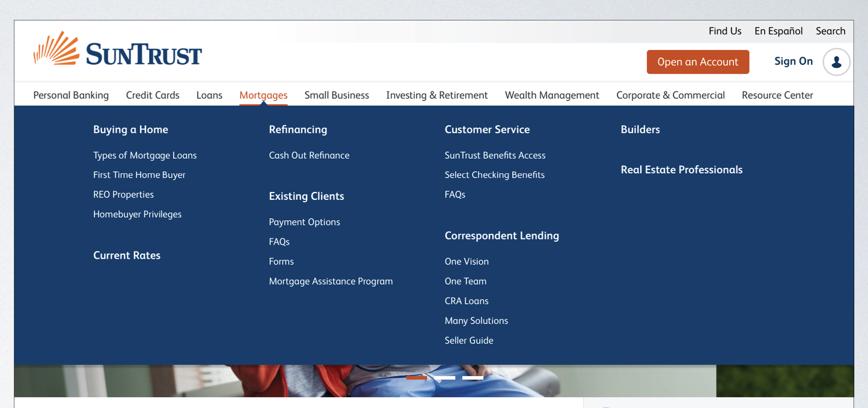Click the Refinancing heading
This screenshot has height=408, width=868.
point(298,129)
